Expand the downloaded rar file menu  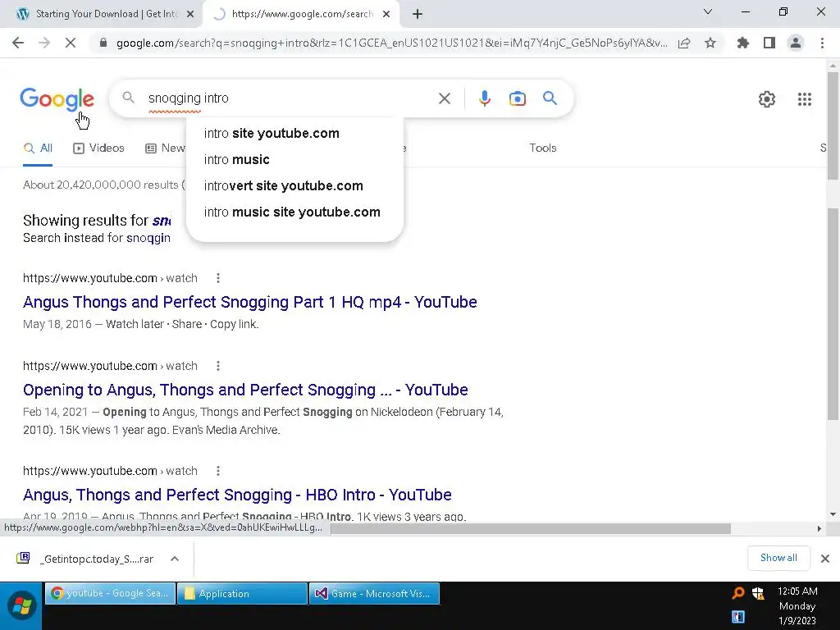175,559
